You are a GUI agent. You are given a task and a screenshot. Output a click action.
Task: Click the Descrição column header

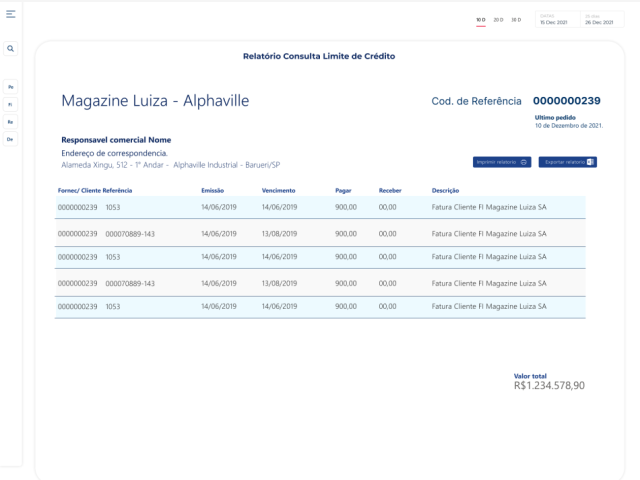pos(445,191)
